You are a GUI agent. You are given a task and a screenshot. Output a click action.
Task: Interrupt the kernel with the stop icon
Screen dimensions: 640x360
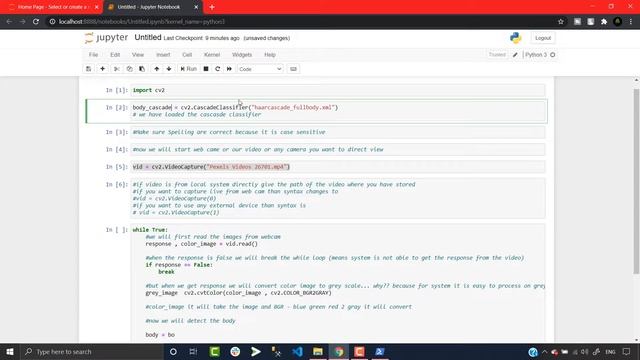206,69
